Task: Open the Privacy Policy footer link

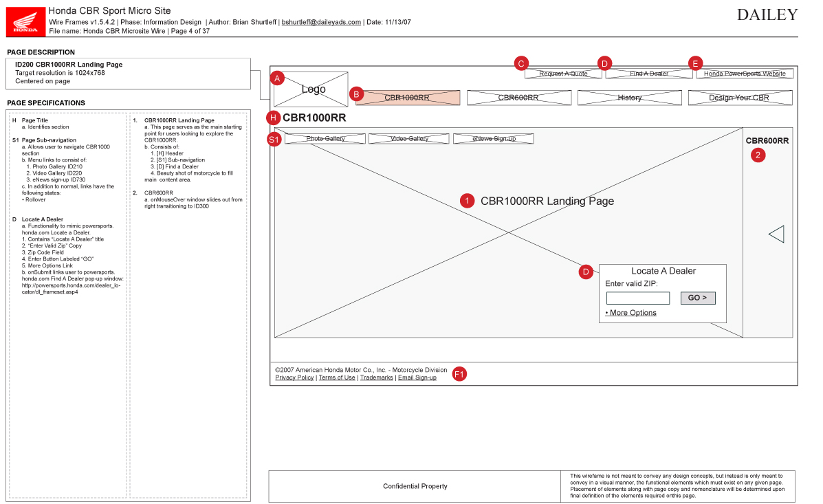Action: (x=294, y=377)
